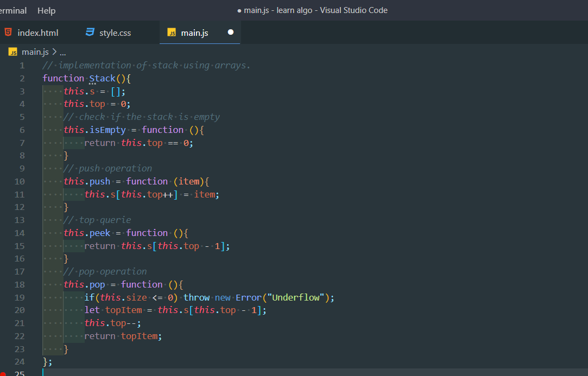
Task: Click the comment 'implementation of stack using arrays'
Action: pos(146,65)
